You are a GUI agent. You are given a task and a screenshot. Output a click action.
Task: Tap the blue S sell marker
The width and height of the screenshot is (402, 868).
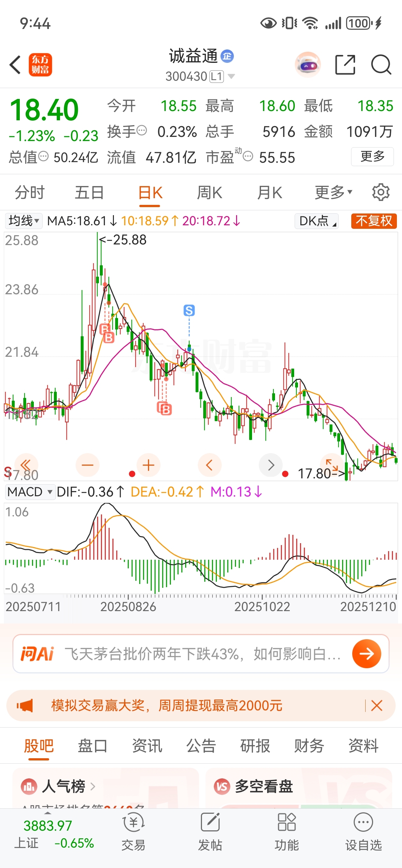tap(189, 310)
